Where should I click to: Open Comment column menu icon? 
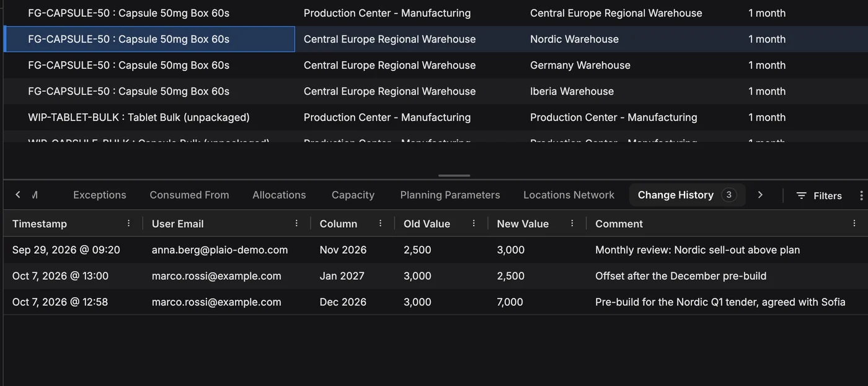tap(854, 223)
